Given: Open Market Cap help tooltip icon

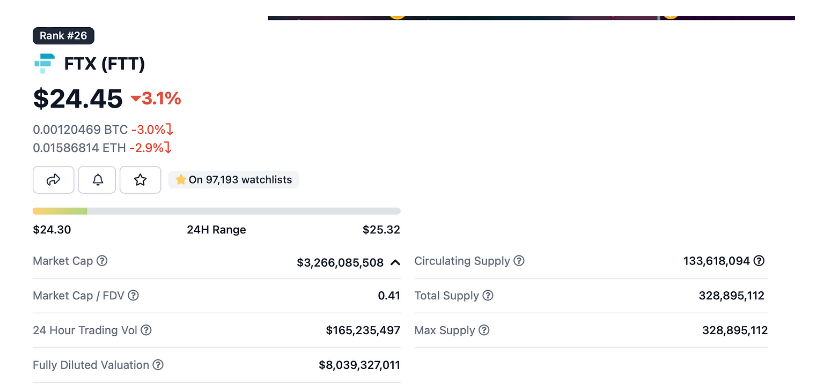Looking at the screenshot, I should (x=102, y=261).
